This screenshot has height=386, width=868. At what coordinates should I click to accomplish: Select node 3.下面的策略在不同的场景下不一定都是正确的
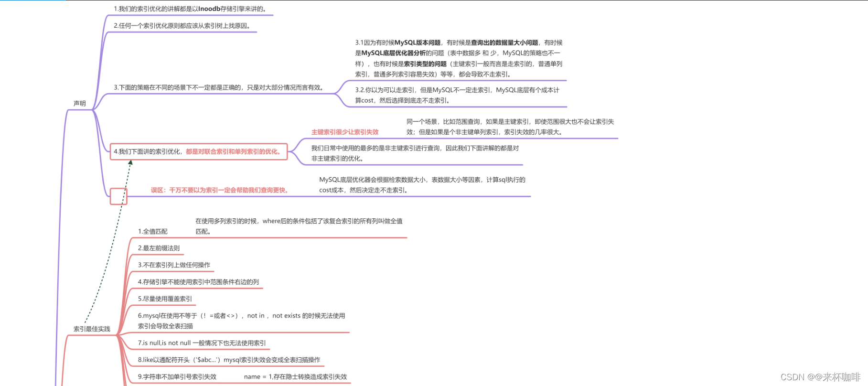(x=220, y=87)
